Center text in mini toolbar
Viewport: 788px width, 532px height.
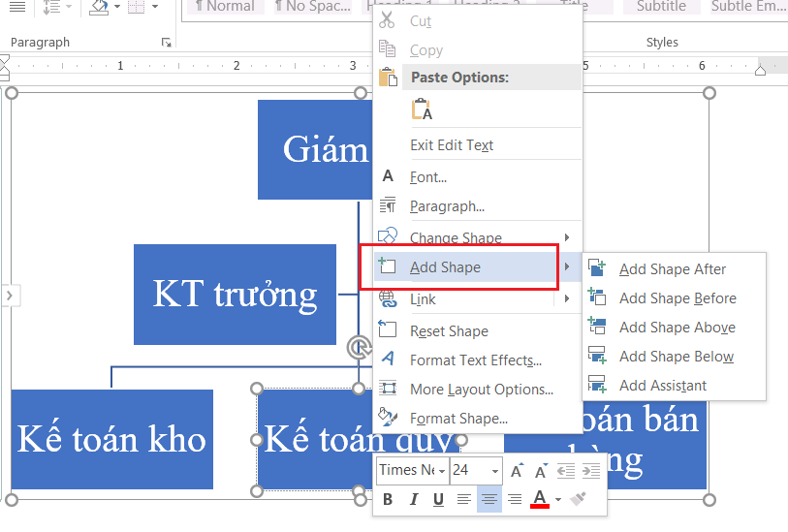(489, 499)
